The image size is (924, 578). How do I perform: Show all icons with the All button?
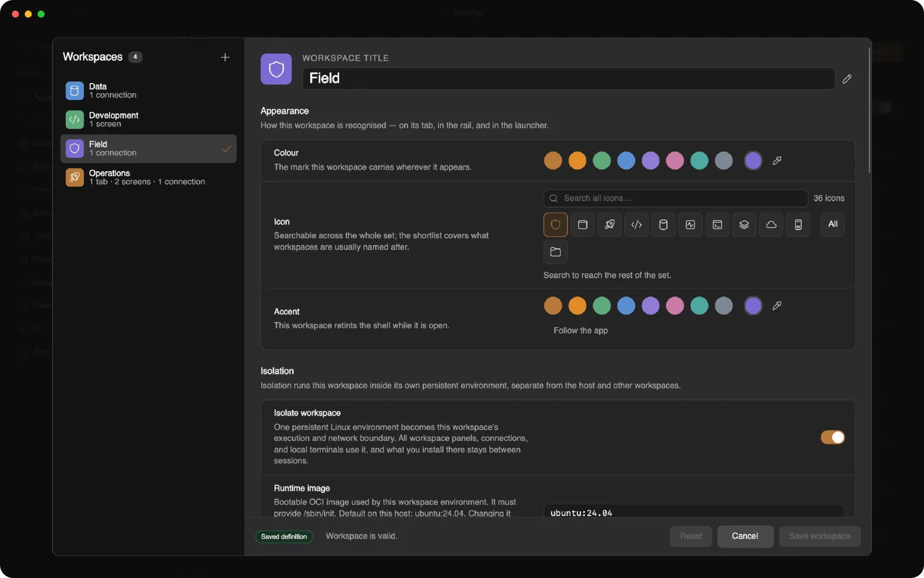click(833, 224)
